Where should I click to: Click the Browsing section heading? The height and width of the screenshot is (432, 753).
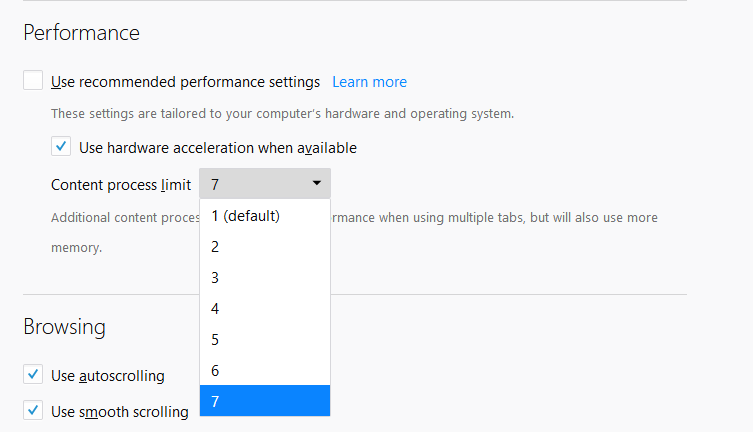pos(64,327)
